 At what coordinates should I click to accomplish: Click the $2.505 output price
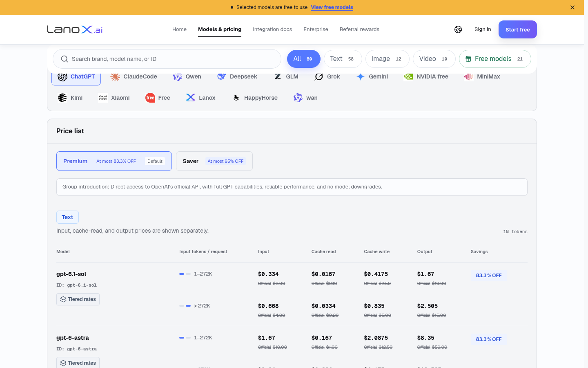point(428,306)
